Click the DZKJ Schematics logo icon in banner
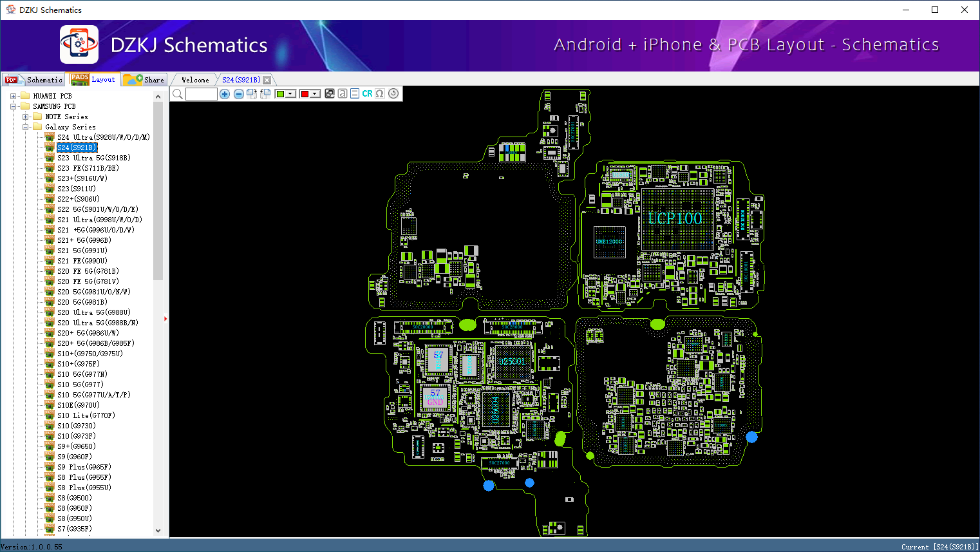This screenshot has height=552, width=980. tap(79, 44)
